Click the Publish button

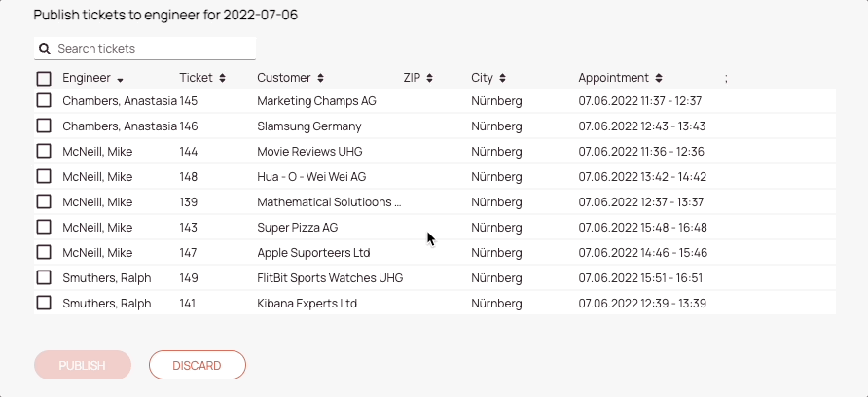click(83, 365)
